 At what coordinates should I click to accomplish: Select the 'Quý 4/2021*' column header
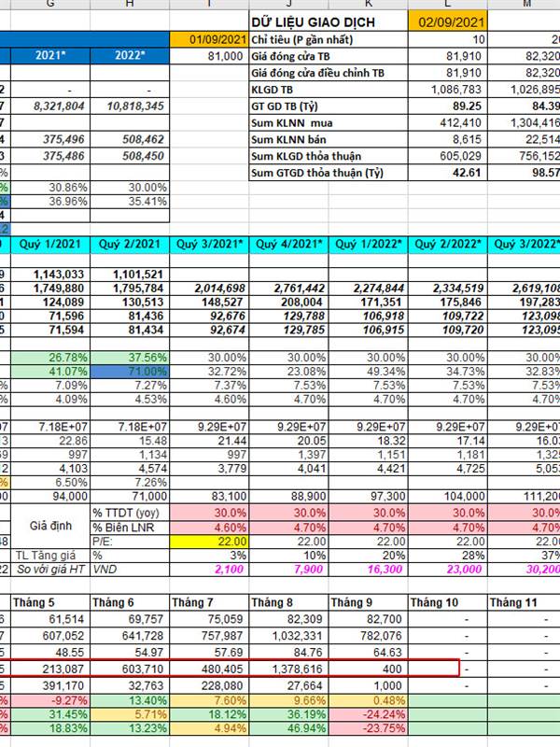tap(288, 245)
